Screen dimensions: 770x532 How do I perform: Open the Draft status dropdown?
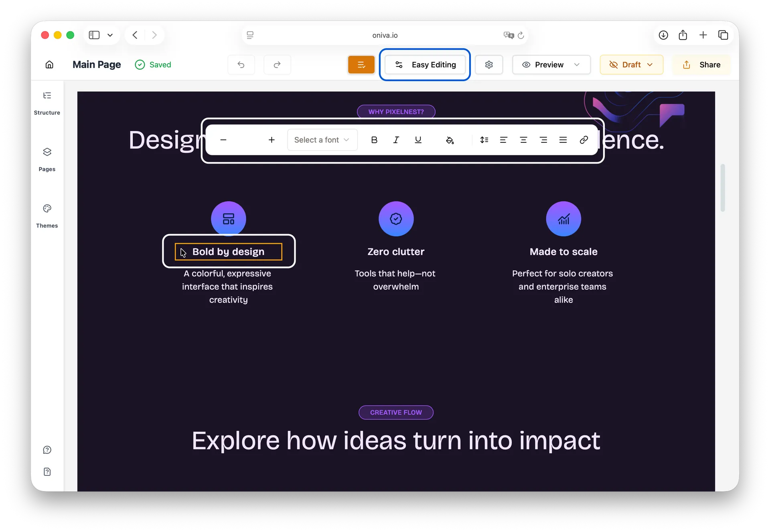click(631, 65)
